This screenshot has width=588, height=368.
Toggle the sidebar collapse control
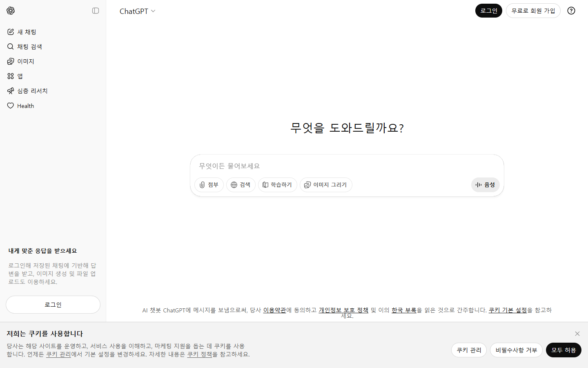[95, 11]
